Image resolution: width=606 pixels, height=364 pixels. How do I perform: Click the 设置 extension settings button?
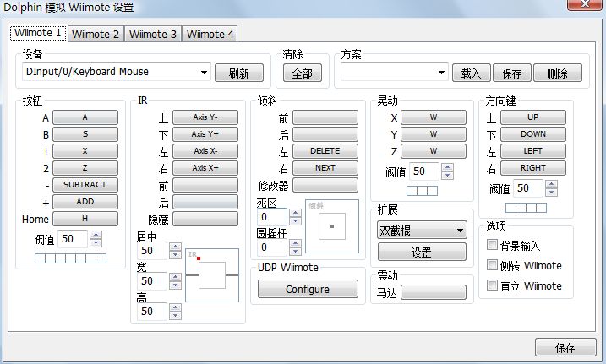tap(422, 253)
